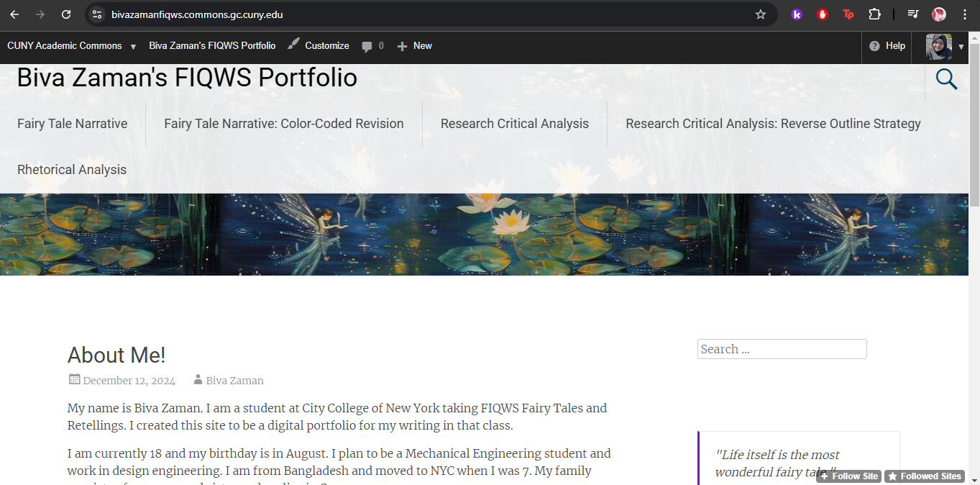The width and height of the screenshot is (980, 485).
Task: Open the Tp extension icon
Action: 848,14
